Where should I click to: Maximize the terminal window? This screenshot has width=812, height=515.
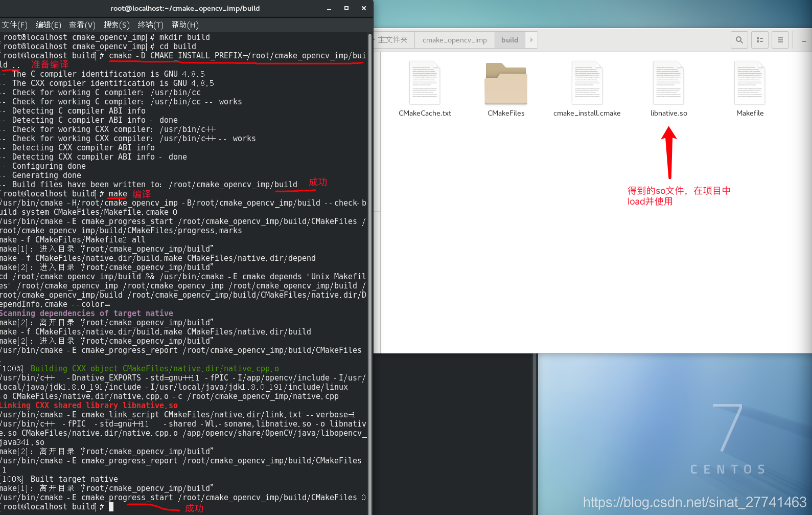click(346, 8)
